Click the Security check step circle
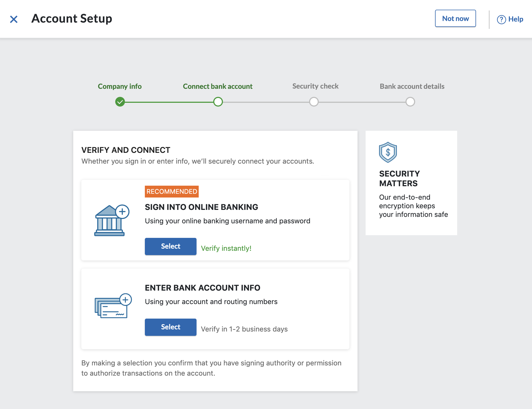Viewport: 532px width, 409px height. (314, 102)
